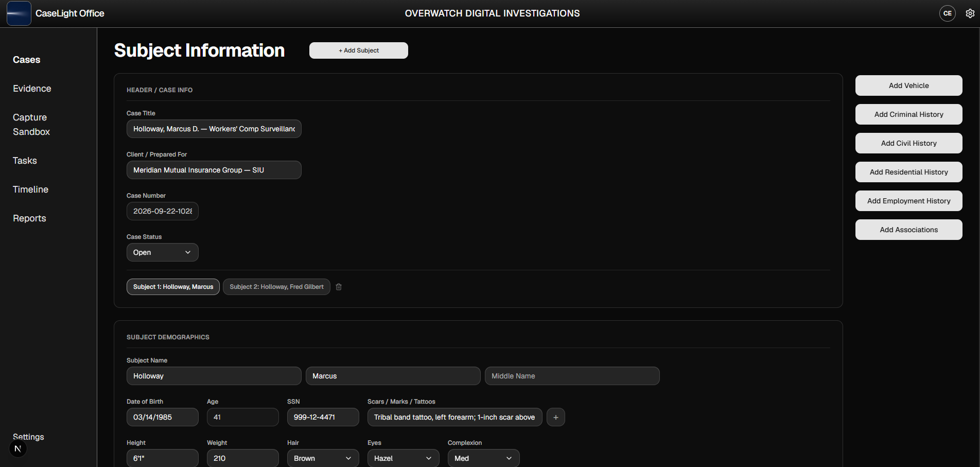Add another scar/mark with the plus icon
980x467 pixels.
(556, 417)
